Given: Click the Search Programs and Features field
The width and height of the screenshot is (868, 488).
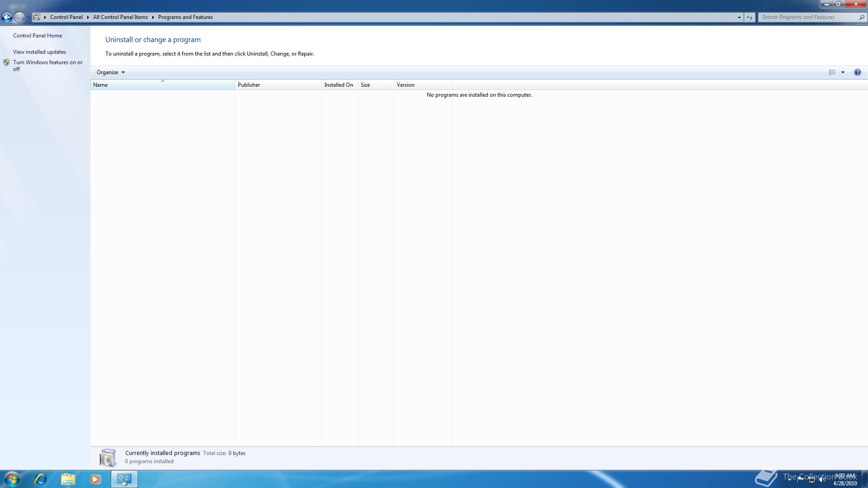Looking at the screenshot, I should (x=807, y=17).
